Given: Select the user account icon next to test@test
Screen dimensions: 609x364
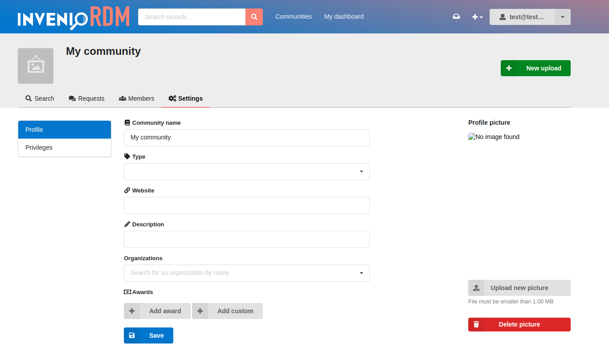Looking at the screenshot, I should (503, 16).
